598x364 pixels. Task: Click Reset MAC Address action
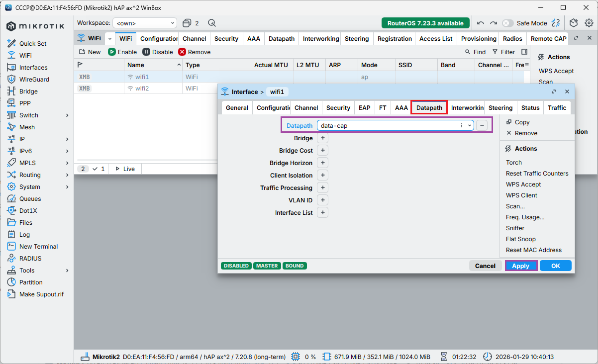tap(533, 250)
